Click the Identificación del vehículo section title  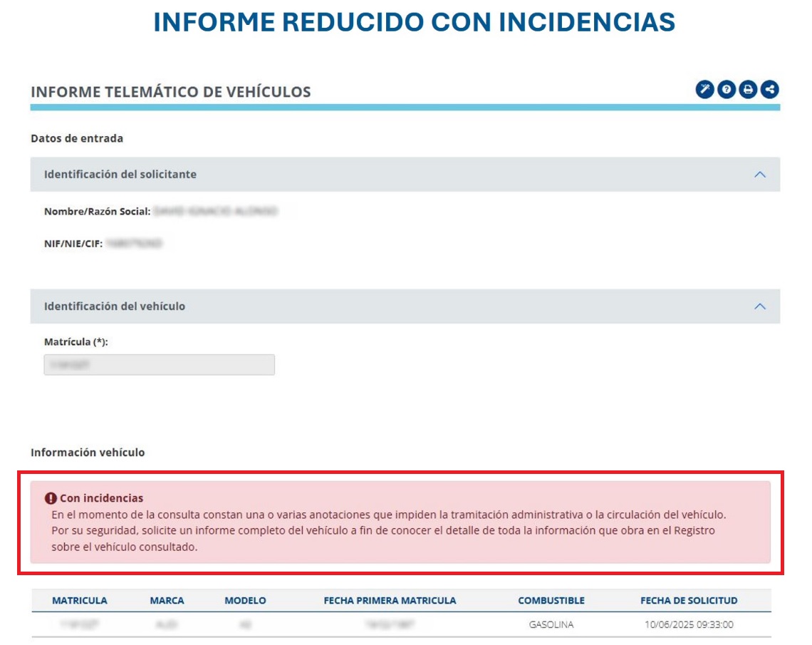[x=114, y=306]
